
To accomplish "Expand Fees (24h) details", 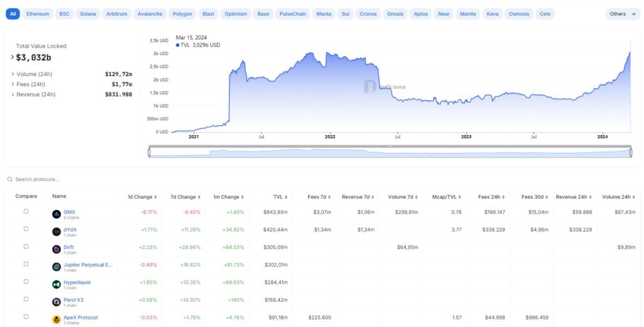I will point(13,84).
